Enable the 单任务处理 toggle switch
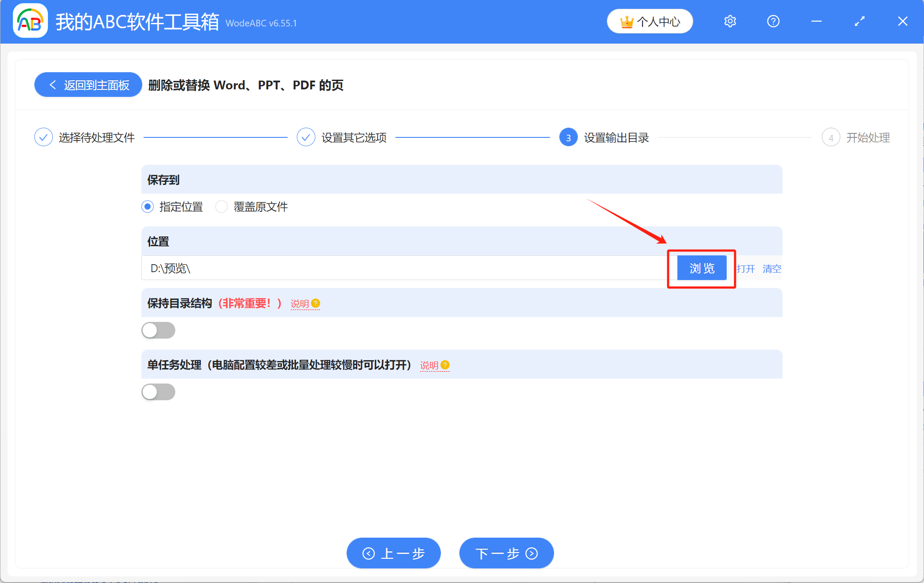The height and width of the screenshot is (583, 924). 158,391
